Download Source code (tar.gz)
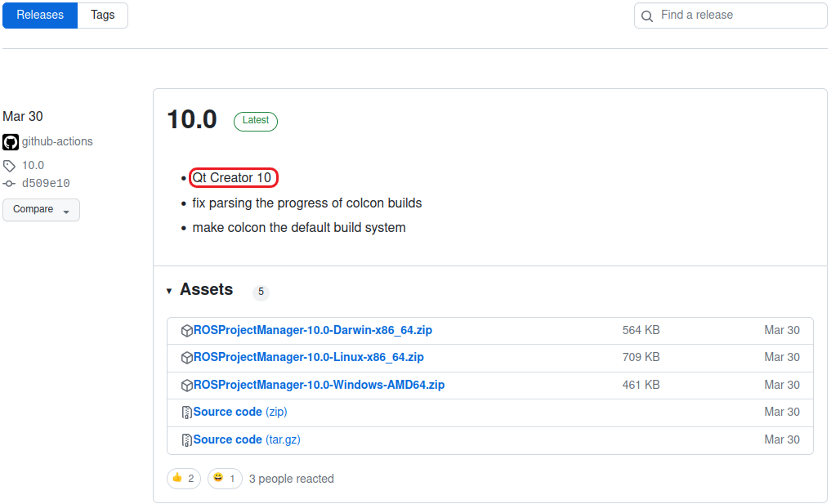The image size is (831, 504). click(247, 439)
